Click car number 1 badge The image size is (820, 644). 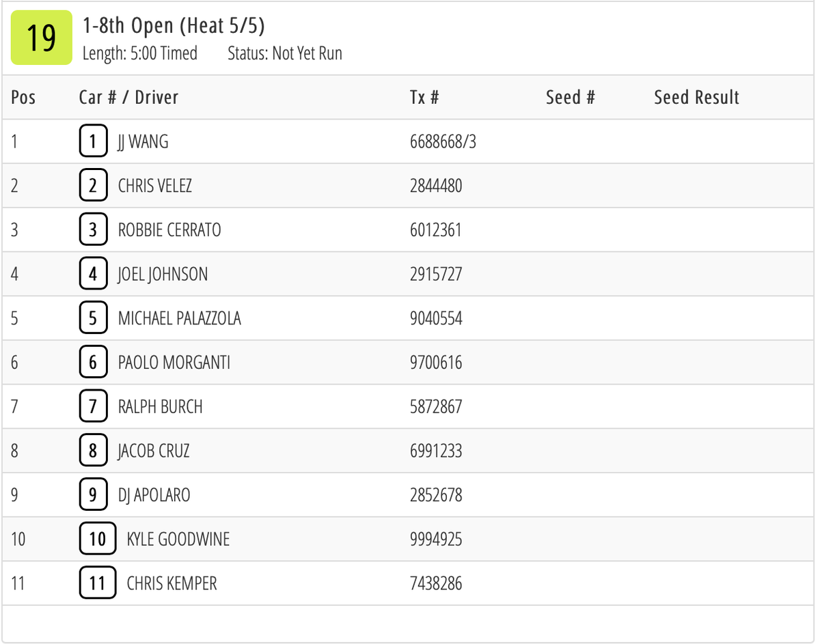pyautogui.click(x=93, y=142)
